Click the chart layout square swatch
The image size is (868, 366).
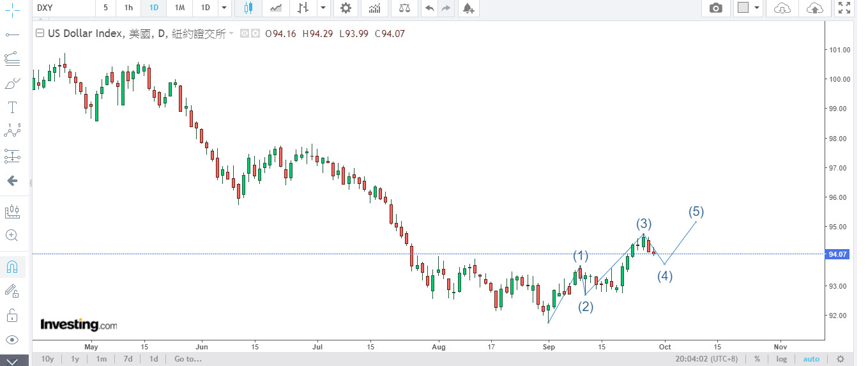click(743, 8)
